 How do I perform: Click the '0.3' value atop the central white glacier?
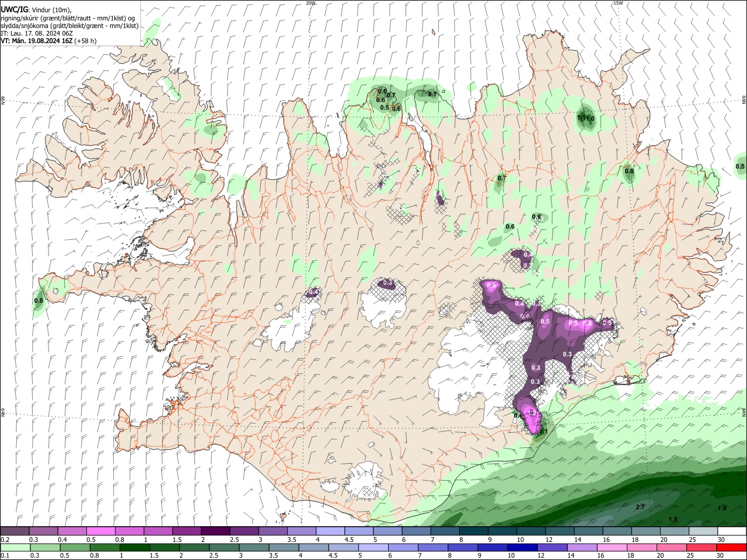387,283
